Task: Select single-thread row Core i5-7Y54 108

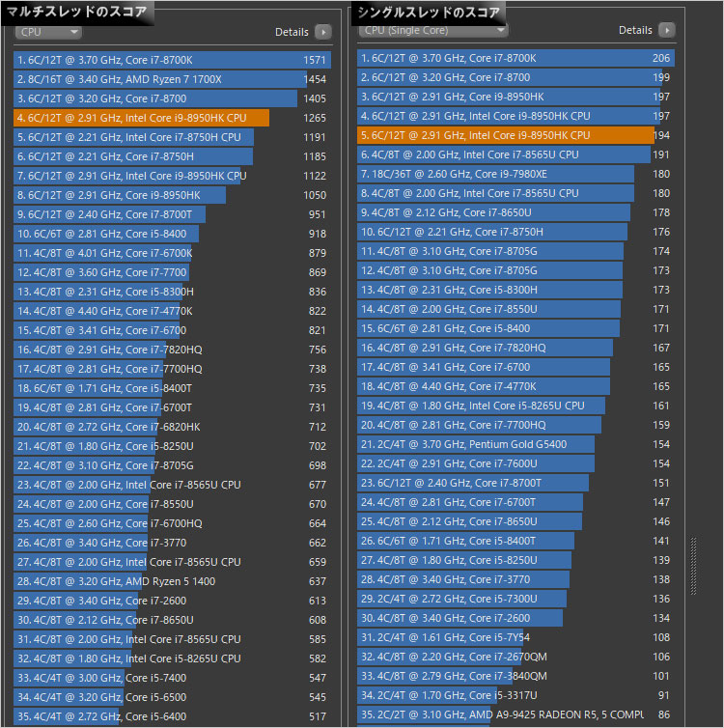Action: 516,637
